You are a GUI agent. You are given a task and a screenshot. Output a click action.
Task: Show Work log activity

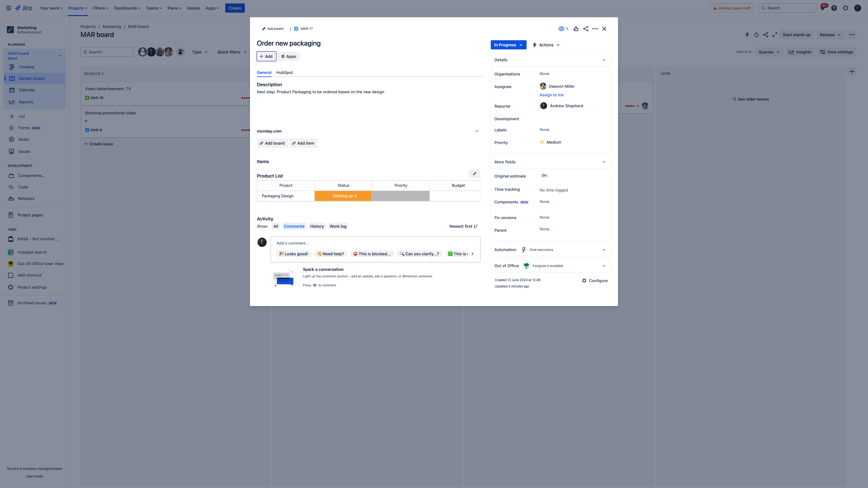[x=338, y=226]
